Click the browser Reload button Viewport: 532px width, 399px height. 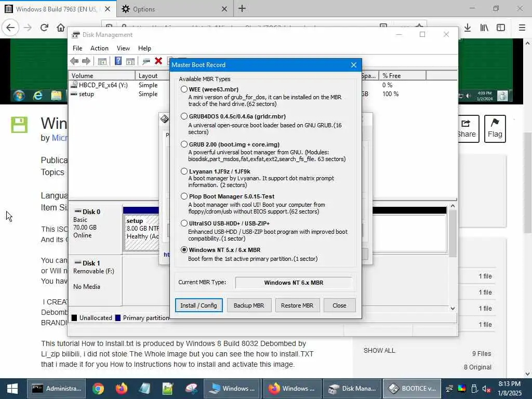click(44, 28)
